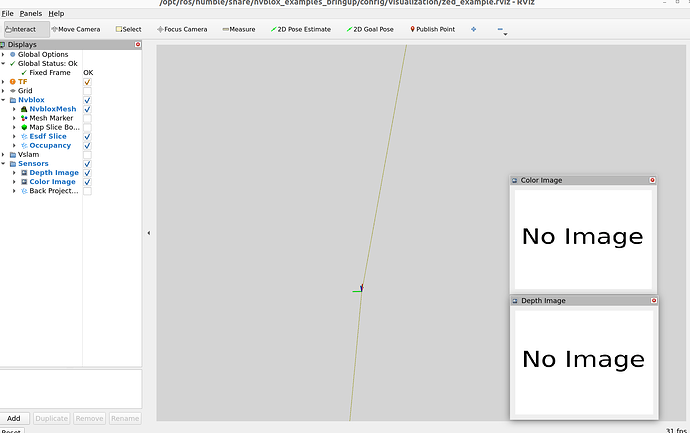The image size is (690, 433).
Task: Open the Panels menu
Action: click(x=31, y=14)
